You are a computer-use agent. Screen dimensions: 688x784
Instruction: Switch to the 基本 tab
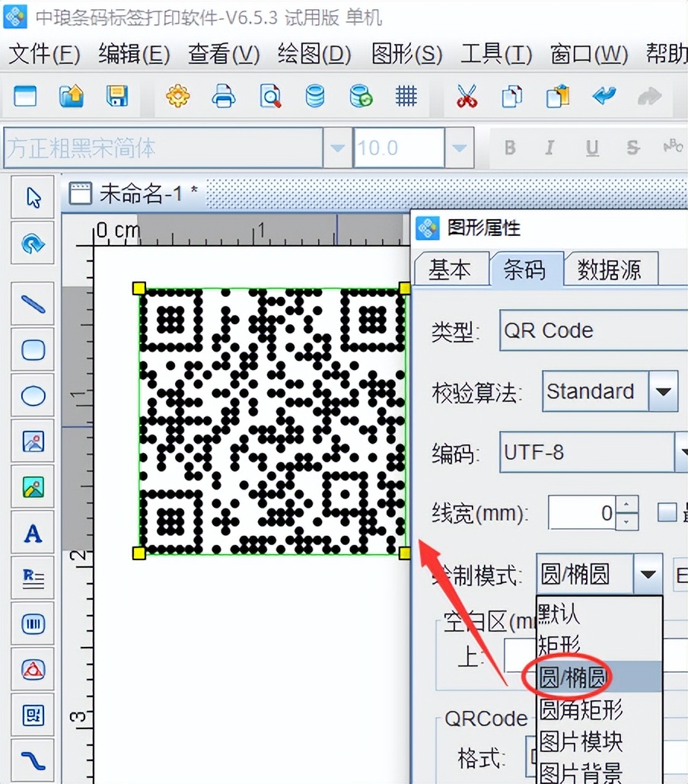click(x=451, y=269)
